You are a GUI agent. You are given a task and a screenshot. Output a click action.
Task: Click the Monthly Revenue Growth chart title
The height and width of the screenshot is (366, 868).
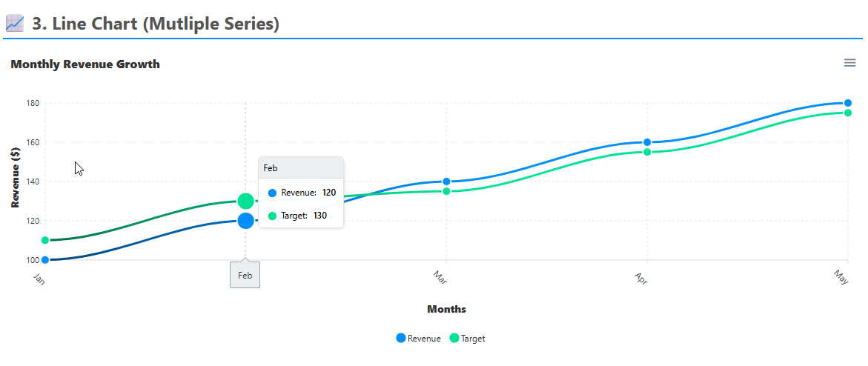pyautogui.click(x=85, y=64)
